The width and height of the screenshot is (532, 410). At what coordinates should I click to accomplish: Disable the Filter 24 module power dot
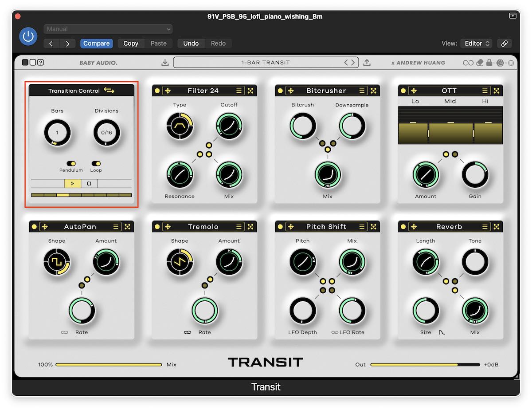(x=157, y=91)
